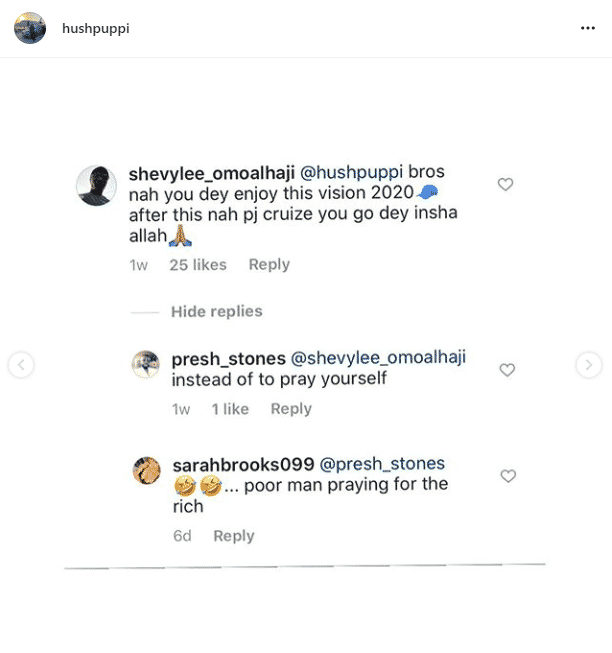Open shevylee_omoalhaji's profile avatar

97,186
